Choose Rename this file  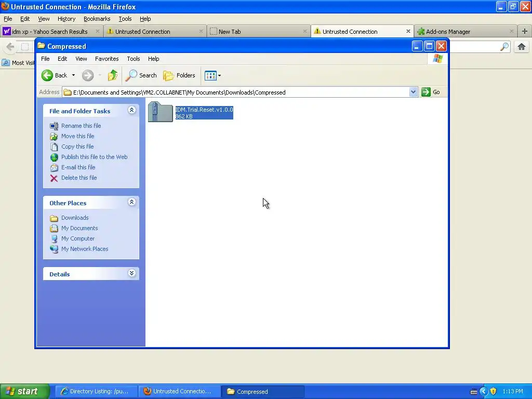(x=81, y=126)
